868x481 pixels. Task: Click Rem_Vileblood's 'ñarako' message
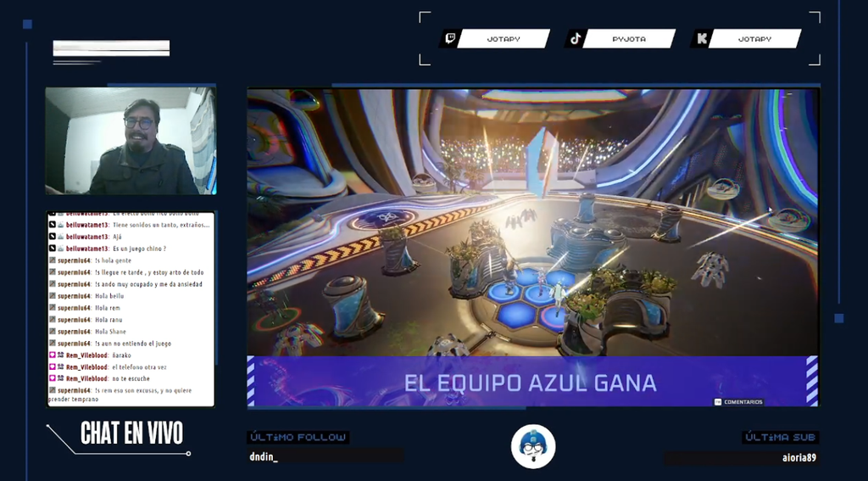point(121,355)
